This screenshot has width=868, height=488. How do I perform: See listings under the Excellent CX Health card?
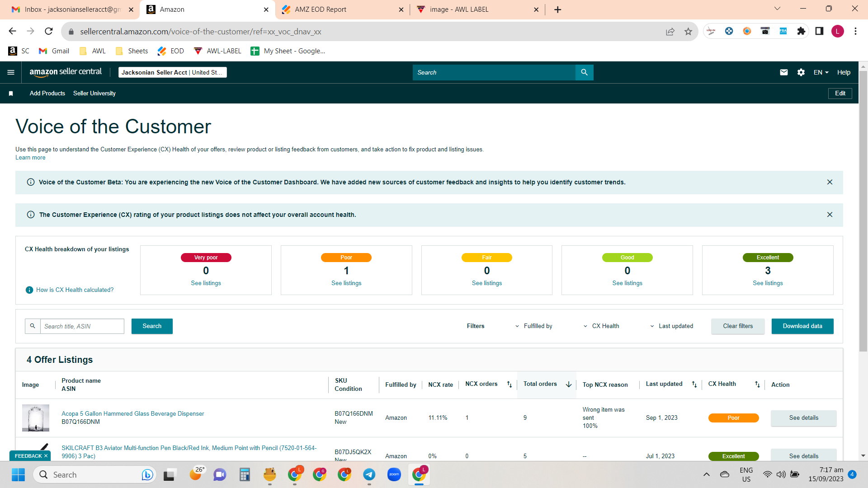click(x=768, y=283)
